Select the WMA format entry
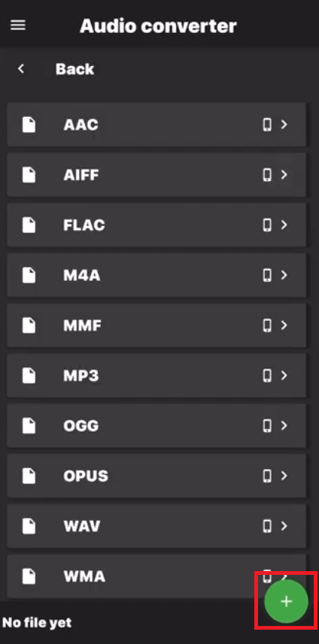 (x=156, y=576)
